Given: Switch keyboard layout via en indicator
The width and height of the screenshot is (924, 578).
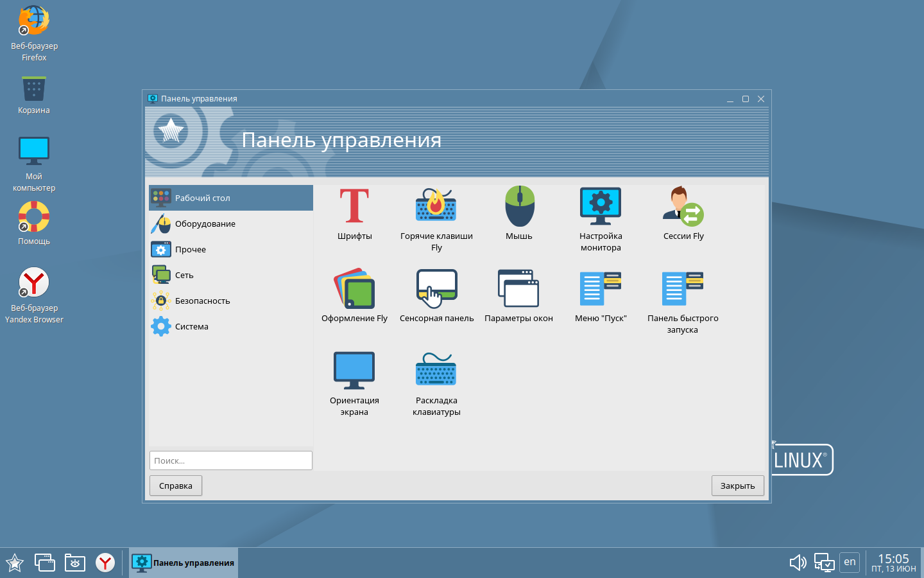Looking at the screenshot, I should tap(850, 562).
